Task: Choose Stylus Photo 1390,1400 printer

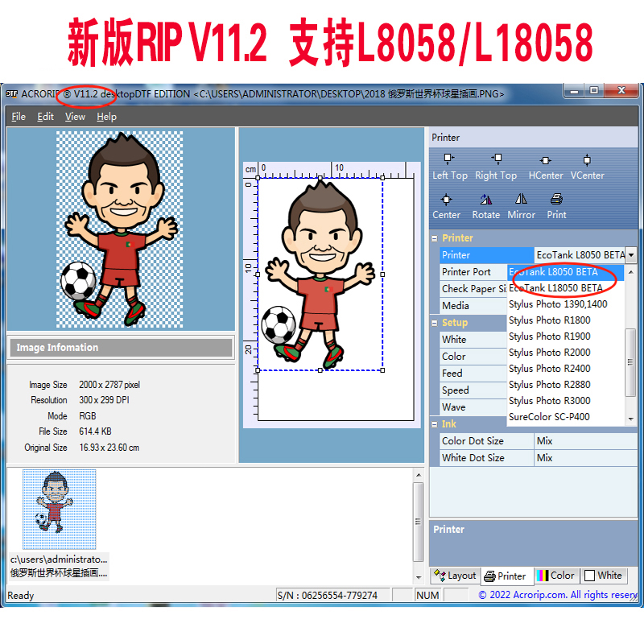Action: [566, 304]
